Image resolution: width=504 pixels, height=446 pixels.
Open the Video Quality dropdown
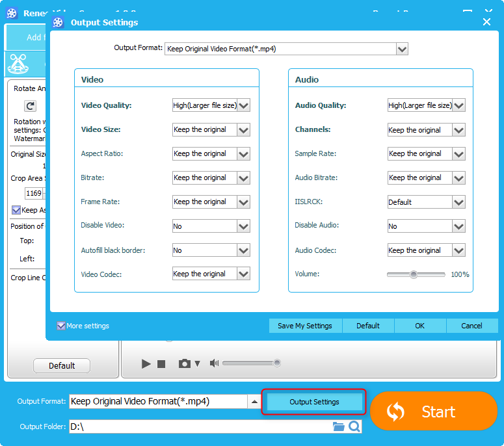coord(244,105)
